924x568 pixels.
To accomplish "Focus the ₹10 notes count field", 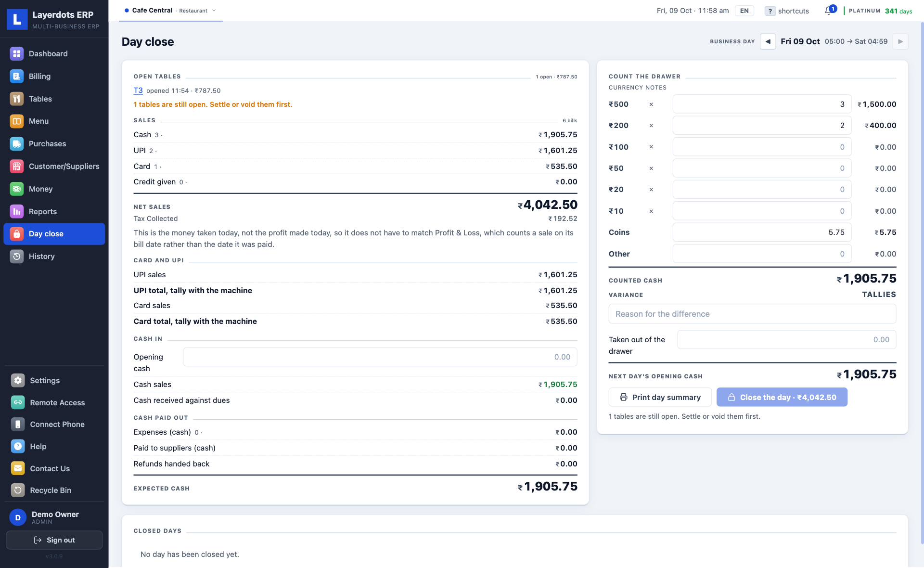I will click(762, 211).
